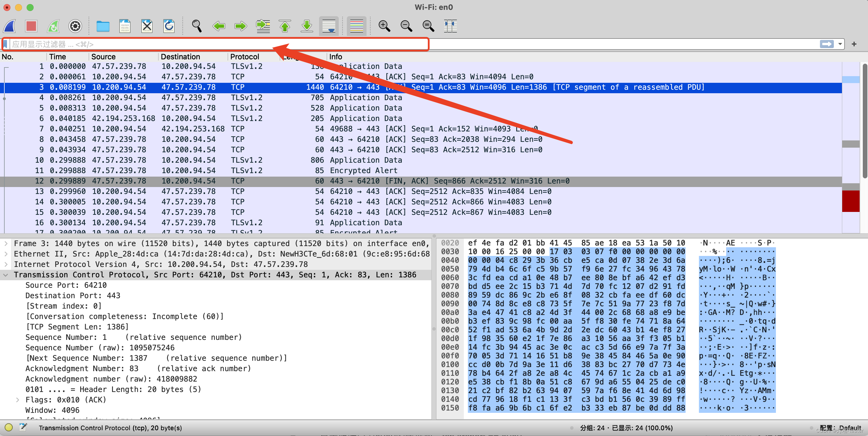This screenshot has width=868, height=436.
Task: Click Window: 4096 field
Action: [53, 410]
